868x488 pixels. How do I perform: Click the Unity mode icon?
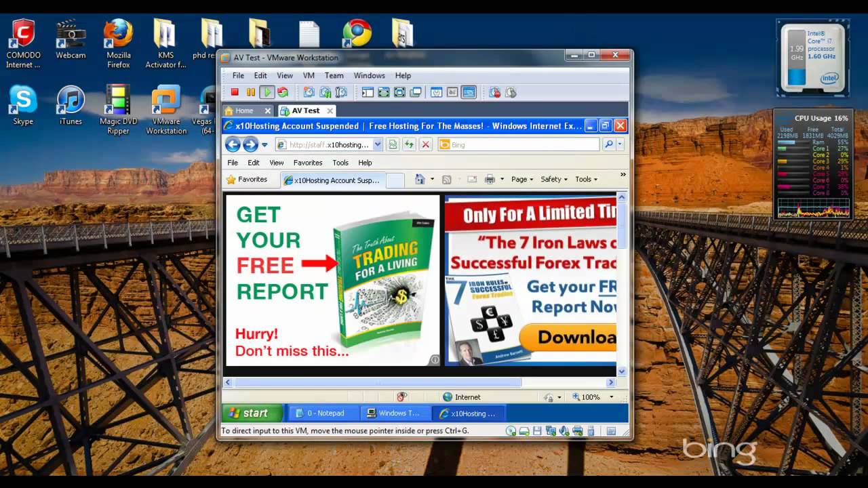416,92
